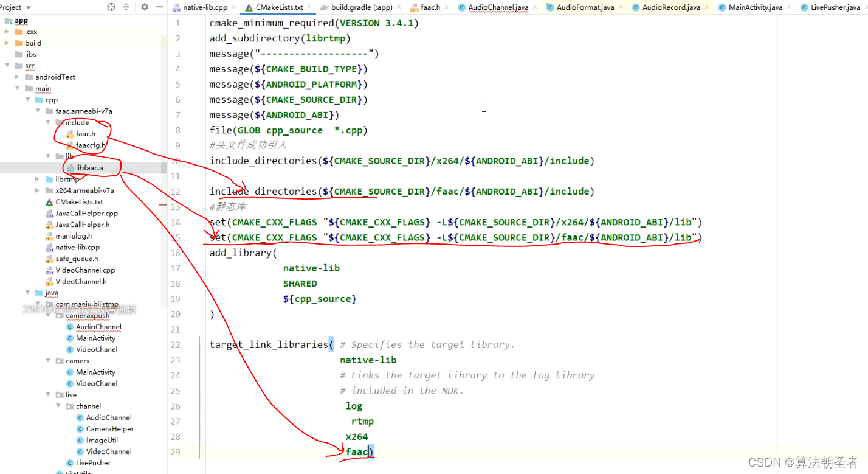Viewport: 868px width, 474px height.
Task: Switch to the native-lib.cpp tab
Action: click(205, 7)
